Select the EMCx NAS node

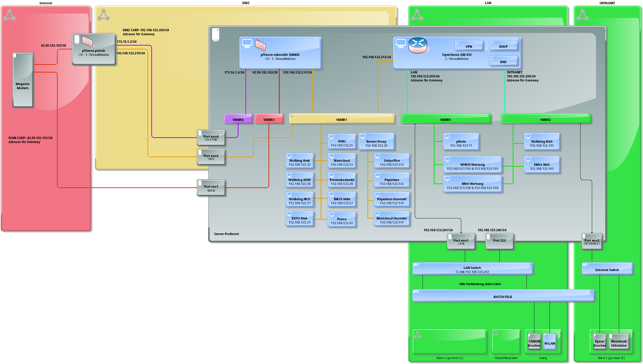tap(542, 165)
